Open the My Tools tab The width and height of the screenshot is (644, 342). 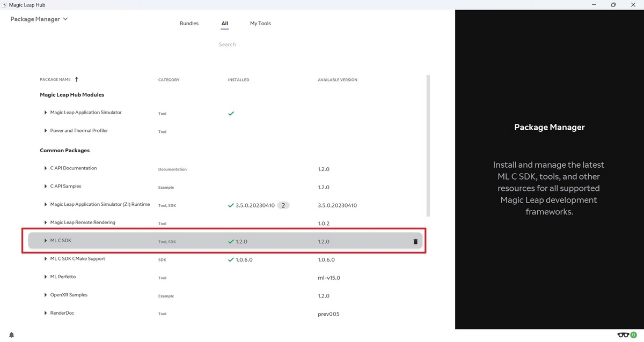(260, 24)
